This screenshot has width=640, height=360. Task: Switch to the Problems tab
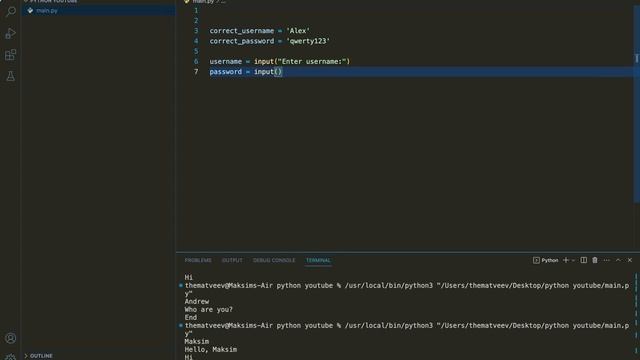tap(198, 260)
